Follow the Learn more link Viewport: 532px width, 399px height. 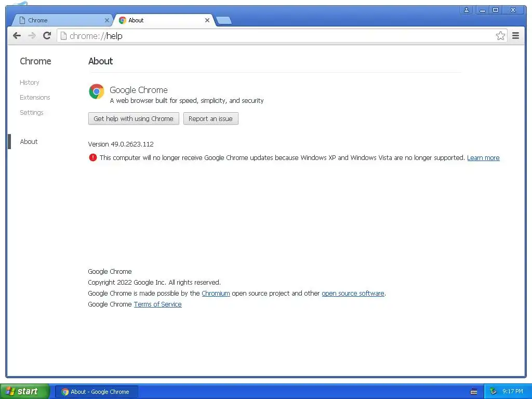tap(483, 158)
